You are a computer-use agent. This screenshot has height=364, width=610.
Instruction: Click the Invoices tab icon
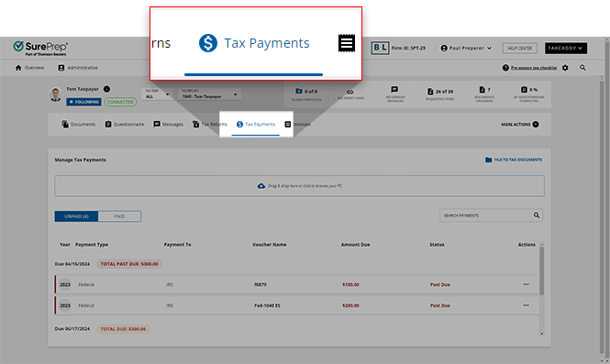click(288, 125)
